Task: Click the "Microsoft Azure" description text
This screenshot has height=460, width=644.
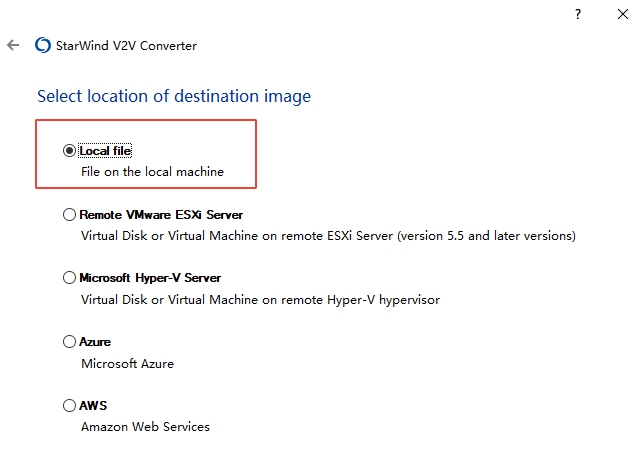Action: click(x=127, y=364)
